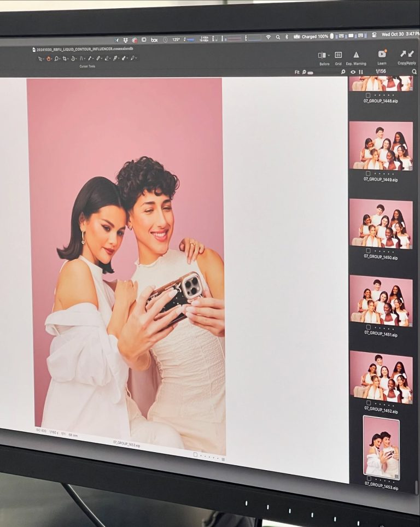Viewport: 420px width, 527px height.
Task: Click Fit to fit image in viewer
Action: pyautogui.click(x=297, y=72)
